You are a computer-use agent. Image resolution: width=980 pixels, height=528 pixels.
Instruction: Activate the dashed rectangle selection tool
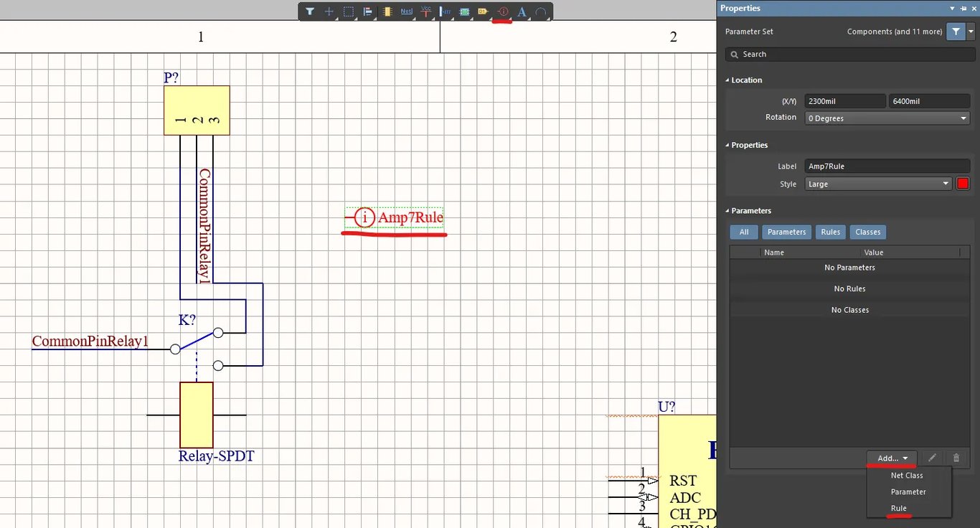[x=349, y=11]
